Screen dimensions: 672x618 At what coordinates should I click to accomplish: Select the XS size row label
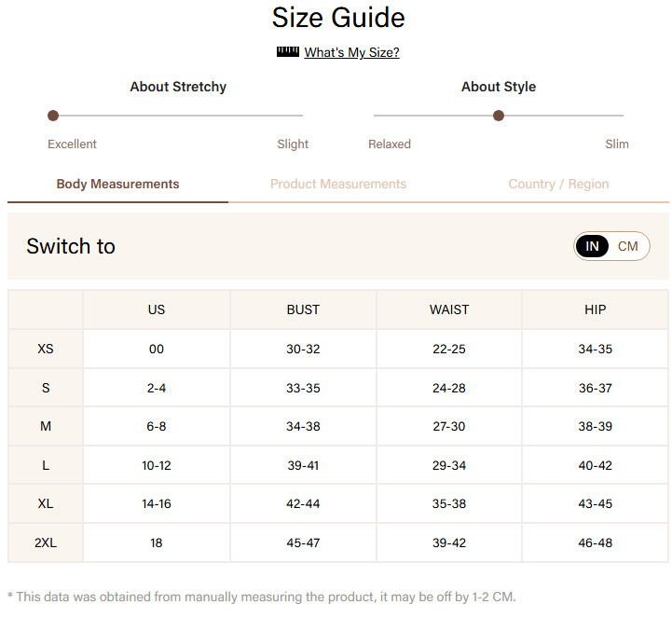[x=46, y=349]
